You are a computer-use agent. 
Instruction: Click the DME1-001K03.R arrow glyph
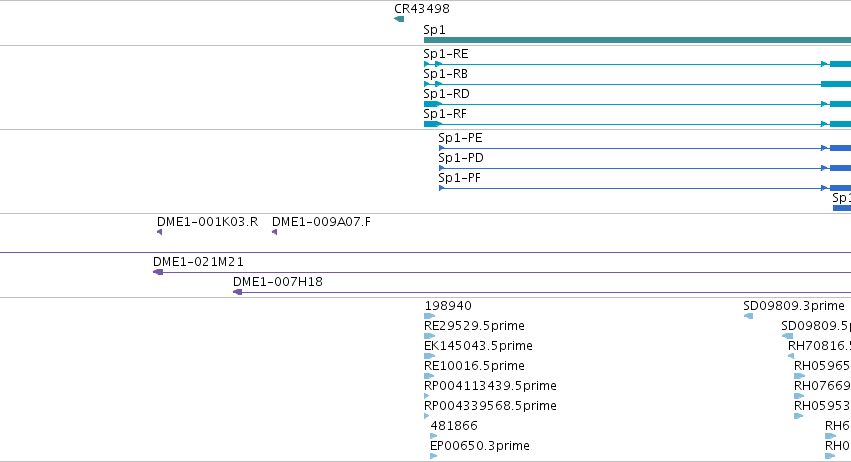tap(160, 232)
